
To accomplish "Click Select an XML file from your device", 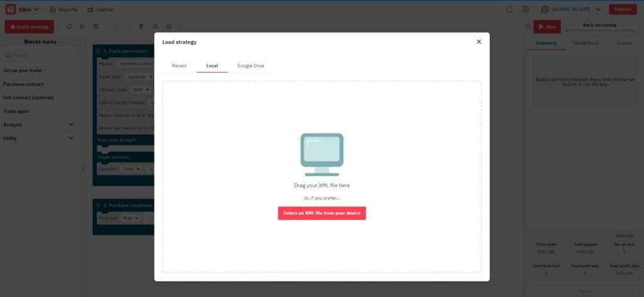I will (x=321, y=213).
